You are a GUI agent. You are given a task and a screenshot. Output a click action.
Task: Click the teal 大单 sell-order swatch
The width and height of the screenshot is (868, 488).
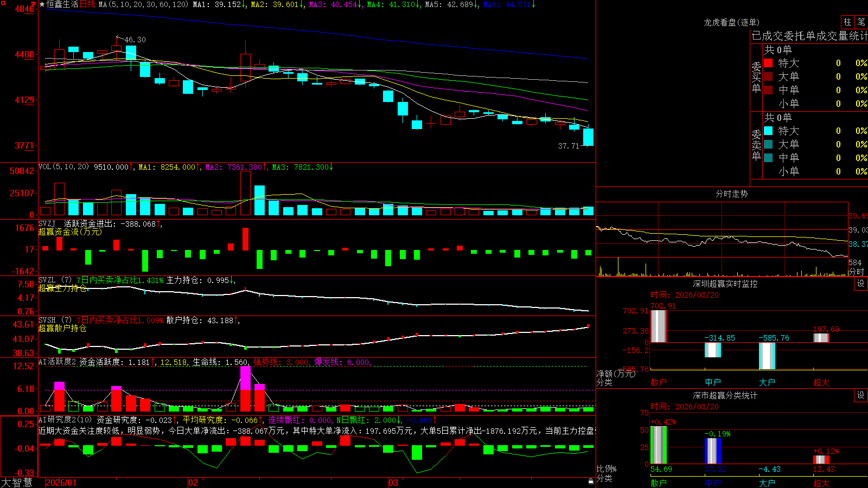(x=768, y=144)
